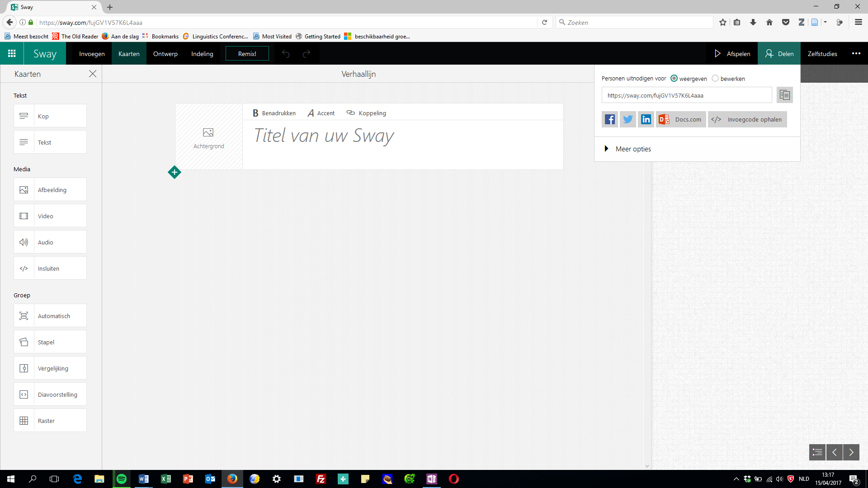Screen dimensions: 868x488
Task: Click the Twitter share icon
Action: 627,119
